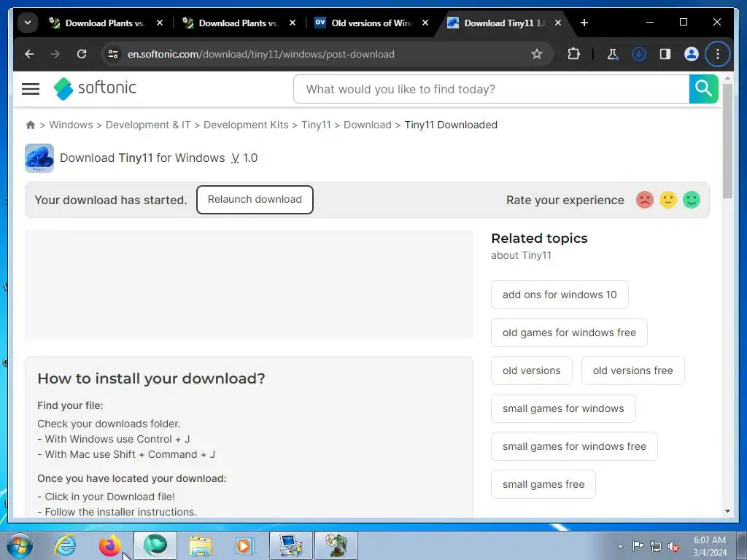Viewport: 747px width, 560px height.
Task: Click the muted volume tray icon
Action: point(673,546)
